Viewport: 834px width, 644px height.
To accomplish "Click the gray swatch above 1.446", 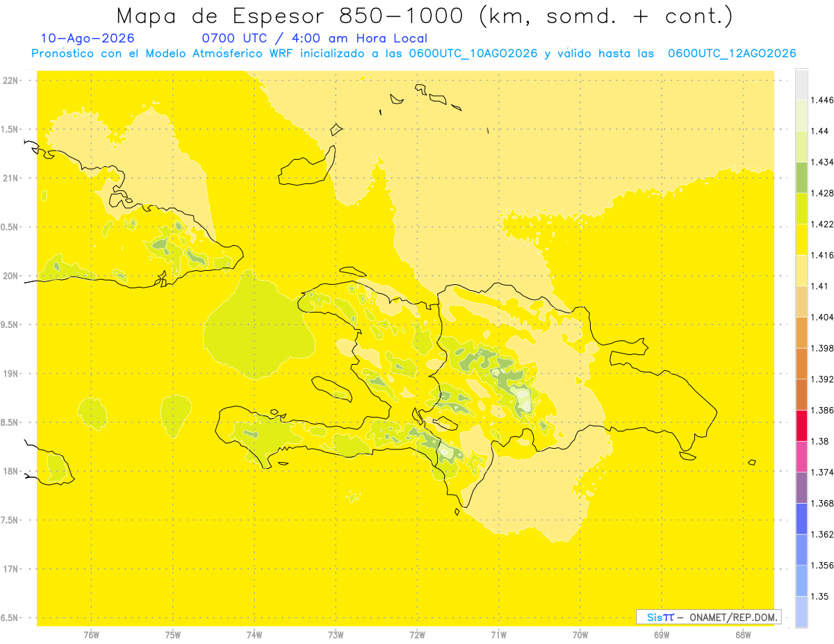I will pos(801,85).
